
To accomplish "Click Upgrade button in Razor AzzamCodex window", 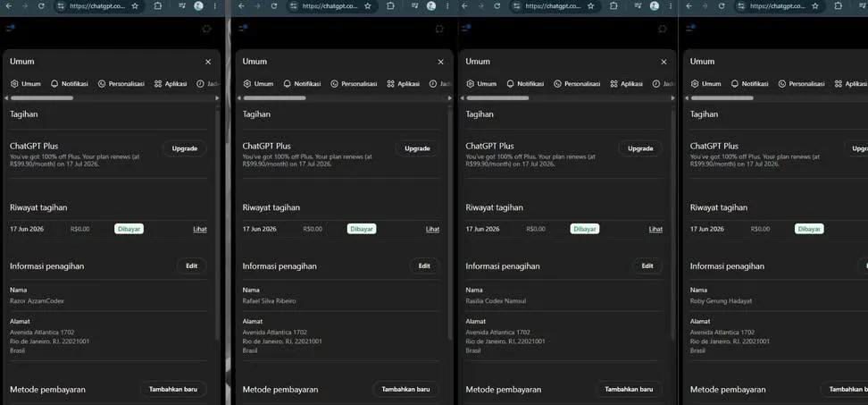I will 185,148.
